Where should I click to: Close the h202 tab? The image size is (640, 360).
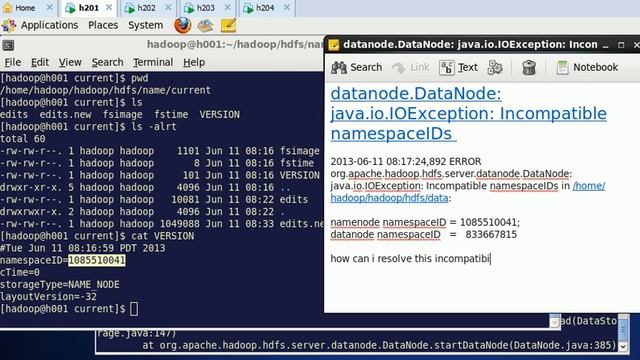coord(168,7)
